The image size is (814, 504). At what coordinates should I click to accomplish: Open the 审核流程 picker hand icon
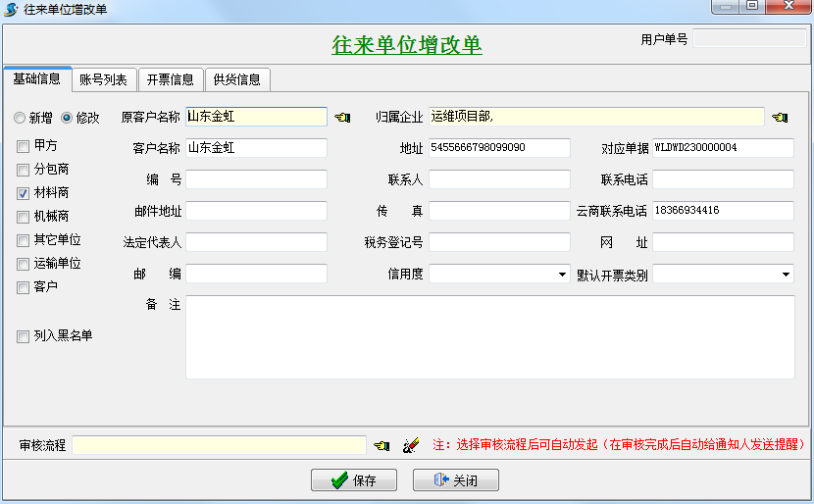tap(382, 445)
